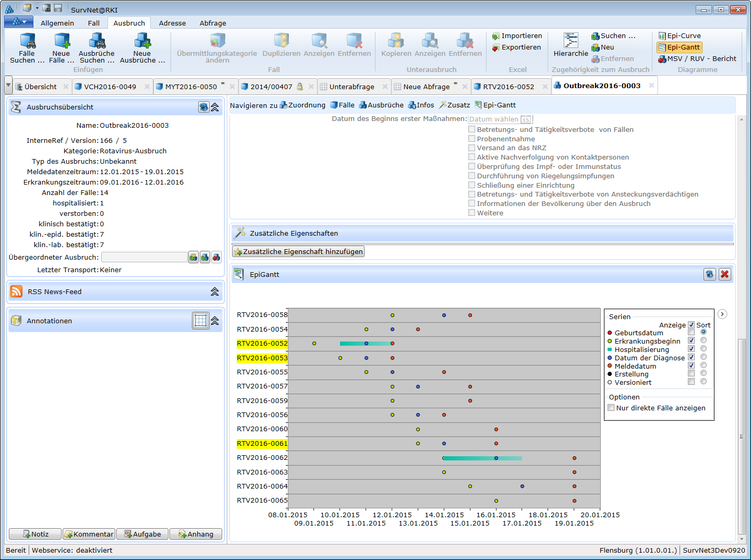
Task: Refresh the EpiGantt chart
Action: (x=709, y=274)
